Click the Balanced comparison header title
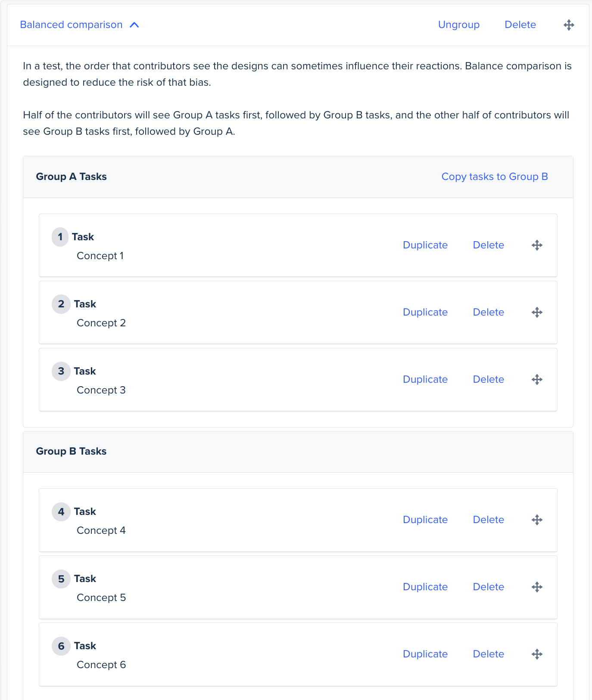This screenshot has height=700, width=592. (71, 25)
